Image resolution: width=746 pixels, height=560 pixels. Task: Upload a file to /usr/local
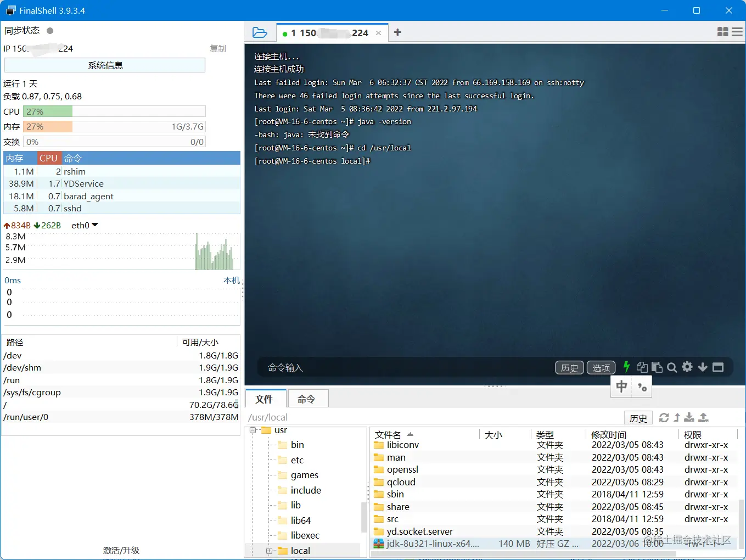pos(704,418)
